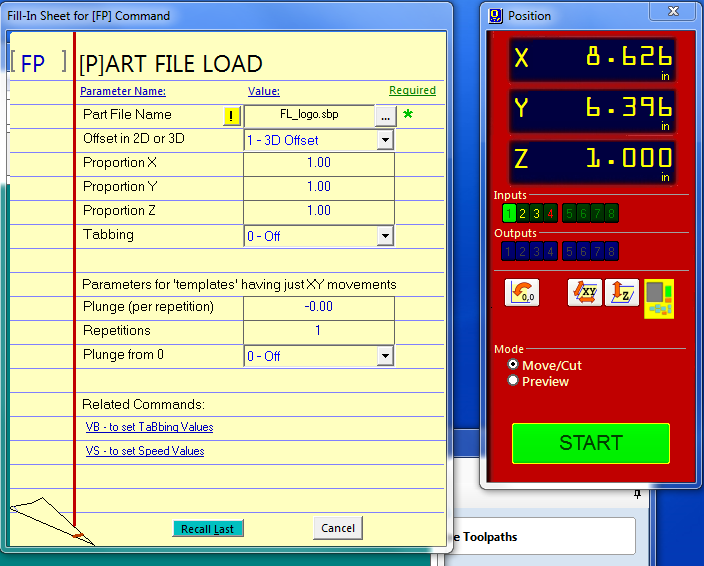Image resolution: width=704 pixels, height=566 pixels.
Task: Expand the Tabbing dropdown
Action: 385,236
